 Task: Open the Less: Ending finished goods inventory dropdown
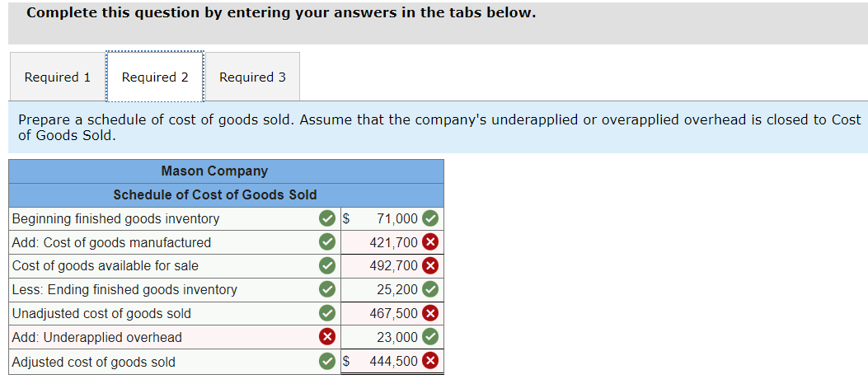tap(163, 289)
